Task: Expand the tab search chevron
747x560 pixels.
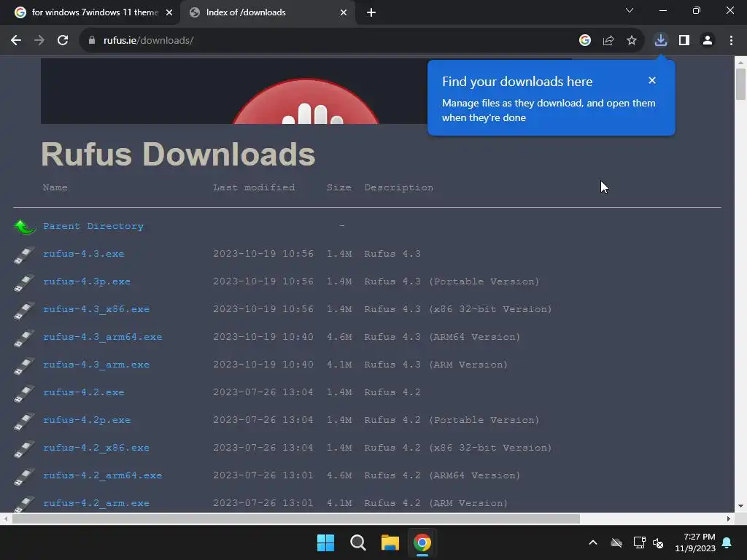Action: click(630, 10)
